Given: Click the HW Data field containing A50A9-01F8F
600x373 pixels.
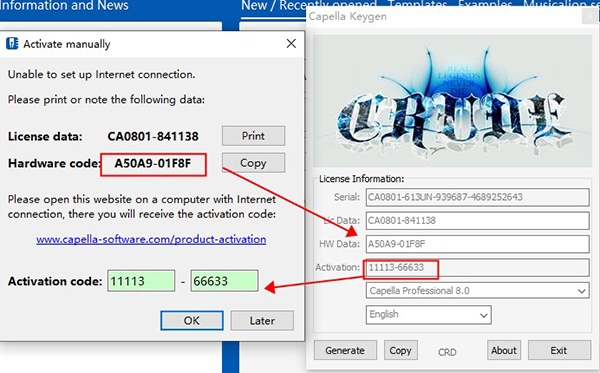Looking at the screenshot, I should 477,244.
